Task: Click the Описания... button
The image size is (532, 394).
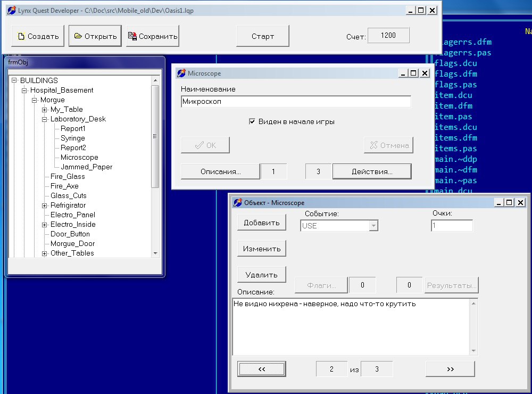Action: click(220, 171)
